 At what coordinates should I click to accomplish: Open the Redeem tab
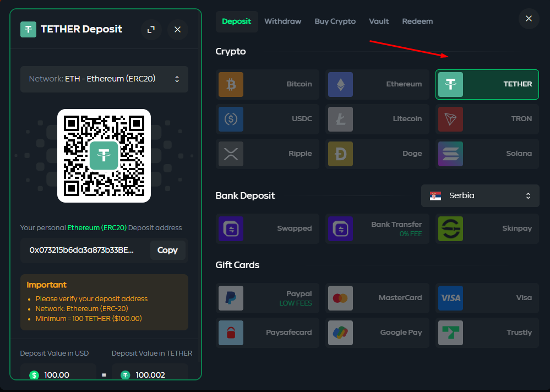[x=417, y=21]
